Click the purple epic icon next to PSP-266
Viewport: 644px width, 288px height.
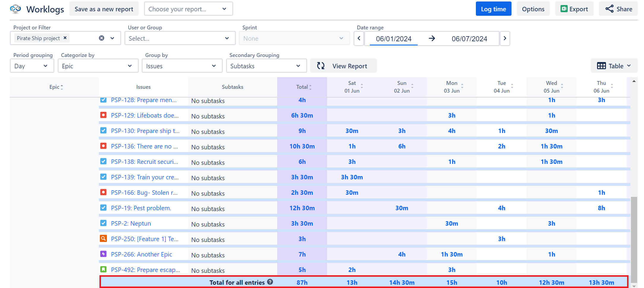click(103, 254)
